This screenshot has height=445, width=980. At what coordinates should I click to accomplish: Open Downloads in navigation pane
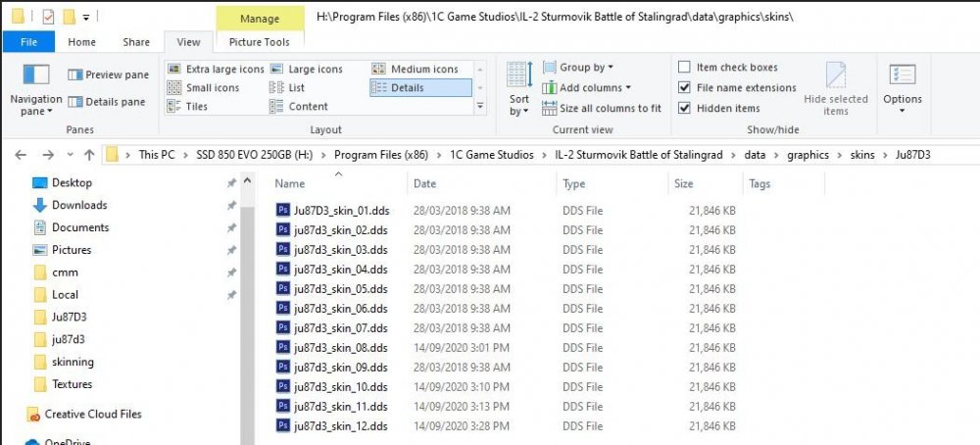(x=78, y=205)
